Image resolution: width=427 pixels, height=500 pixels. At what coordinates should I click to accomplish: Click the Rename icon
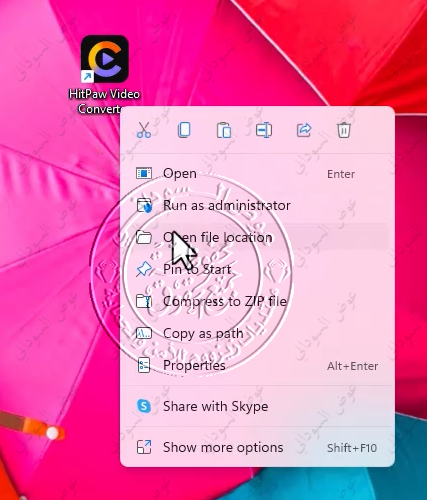coord(264,130)
